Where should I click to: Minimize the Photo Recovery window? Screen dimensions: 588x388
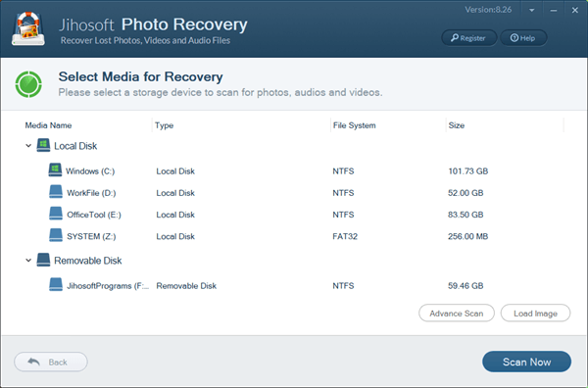[554, 11]
